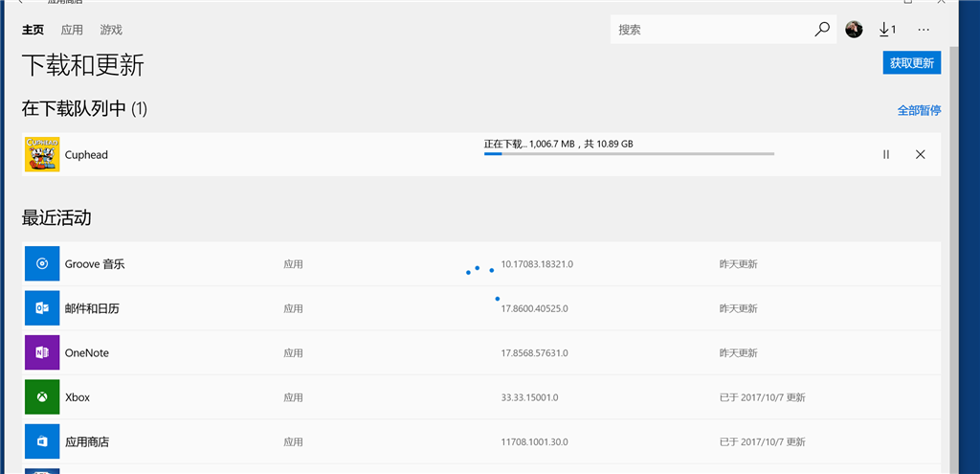The width and height of the screenshot is (980, 474).
Task: Click the search magnifier icon
Action: click(x=822, y=30)
